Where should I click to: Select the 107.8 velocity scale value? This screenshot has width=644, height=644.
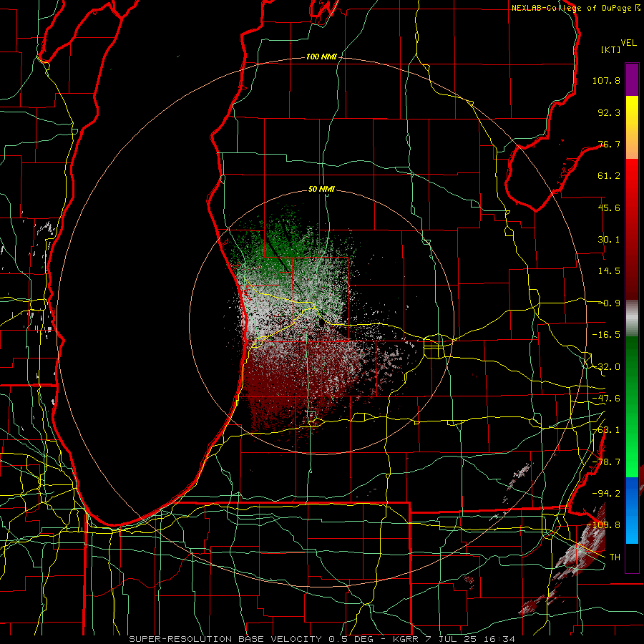606,80
